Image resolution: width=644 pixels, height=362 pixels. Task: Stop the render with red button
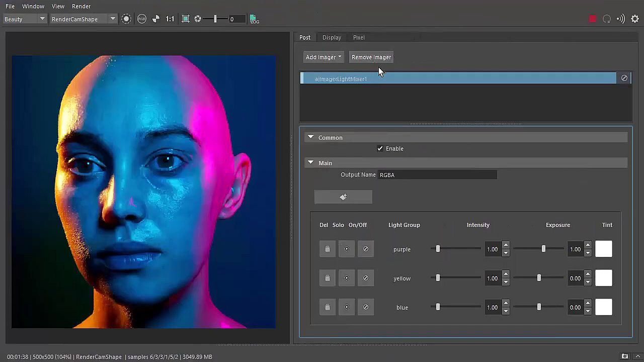click(x=592, y=19)
